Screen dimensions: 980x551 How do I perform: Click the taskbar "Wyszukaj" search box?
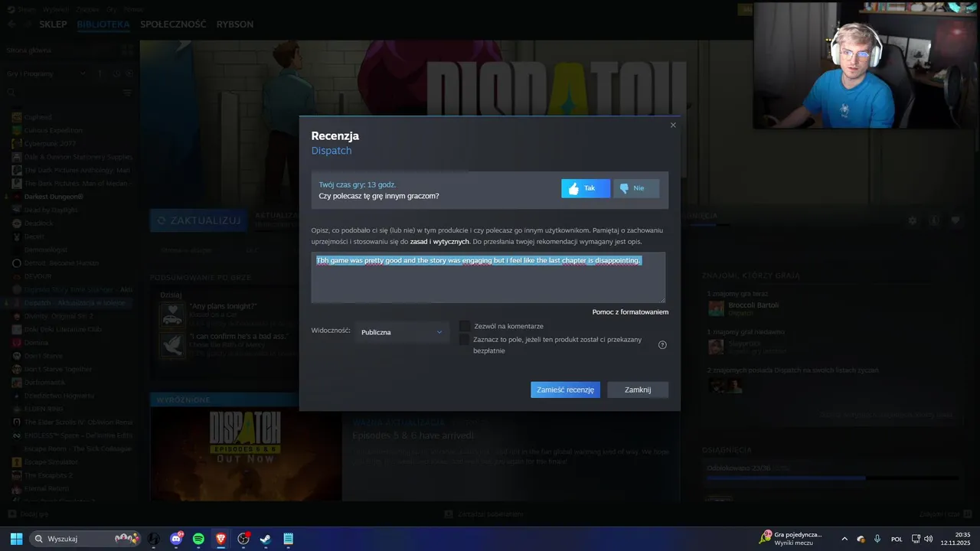pos(86,539)
